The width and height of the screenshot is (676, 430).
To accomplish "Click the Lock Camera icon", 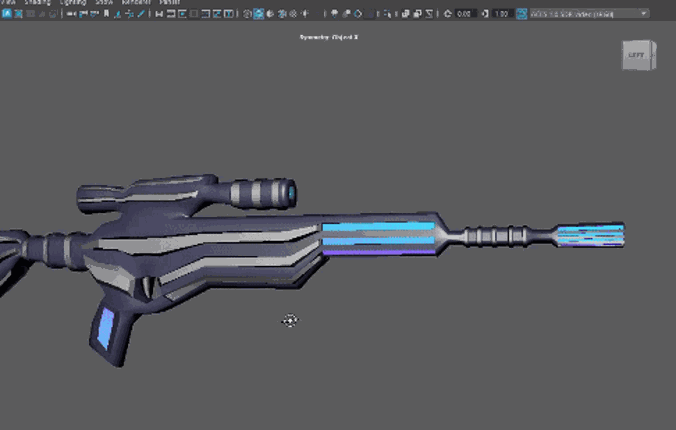I will [19, 14].
